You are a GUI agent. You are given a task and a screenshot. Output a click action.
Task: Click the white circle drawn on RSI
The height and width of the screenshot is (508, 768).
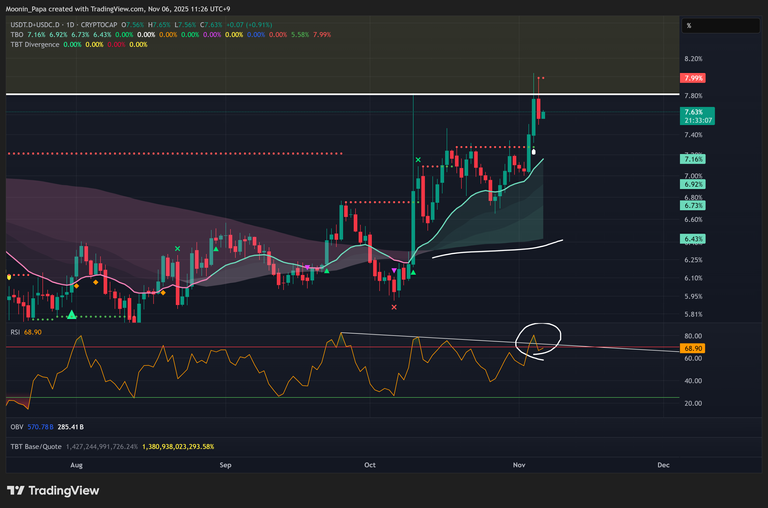538,341
